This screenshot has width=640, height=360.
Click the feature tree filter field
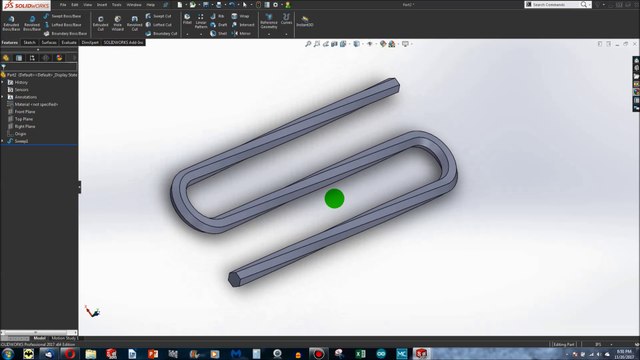click(x=40, y=67)
